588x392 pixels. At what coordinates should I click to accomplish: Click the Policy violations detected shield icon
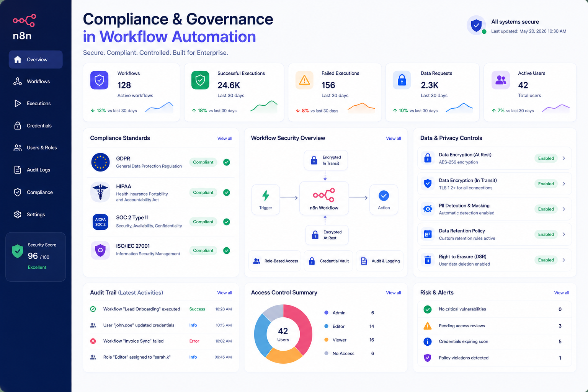[x=428, y=358]
